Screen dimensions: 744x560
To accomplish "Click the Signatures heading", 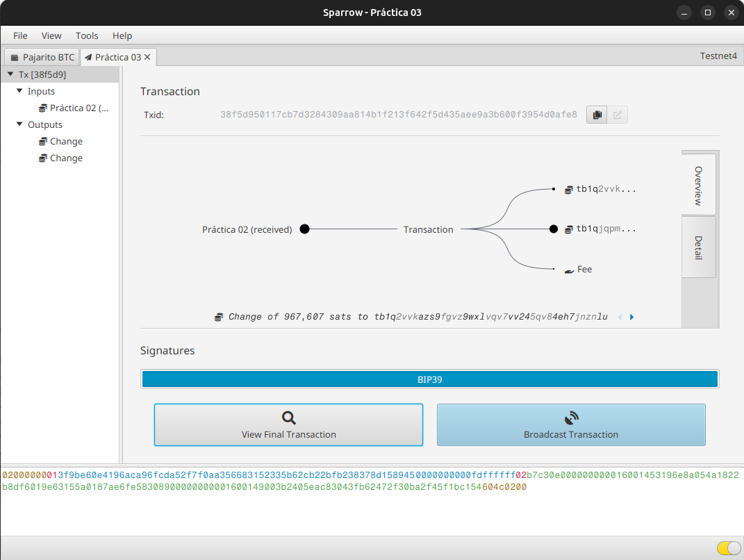I will pos(167,351).
